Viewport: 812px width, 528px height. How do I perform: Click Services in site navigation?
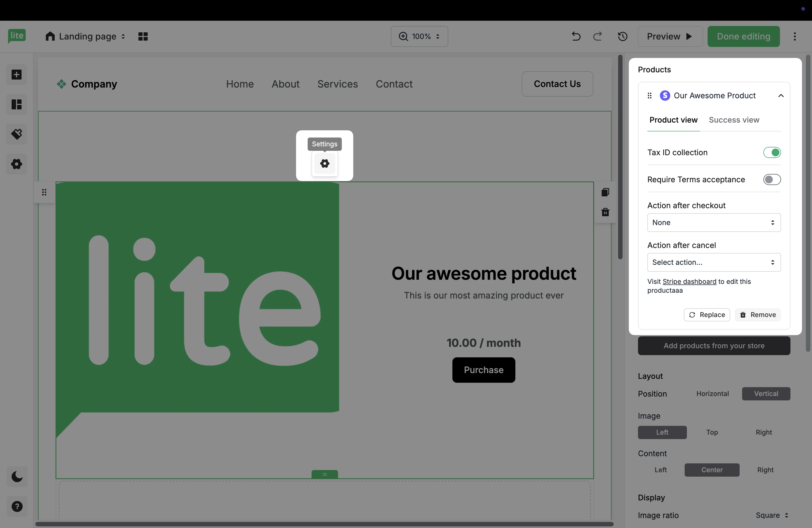click(338, 84)
